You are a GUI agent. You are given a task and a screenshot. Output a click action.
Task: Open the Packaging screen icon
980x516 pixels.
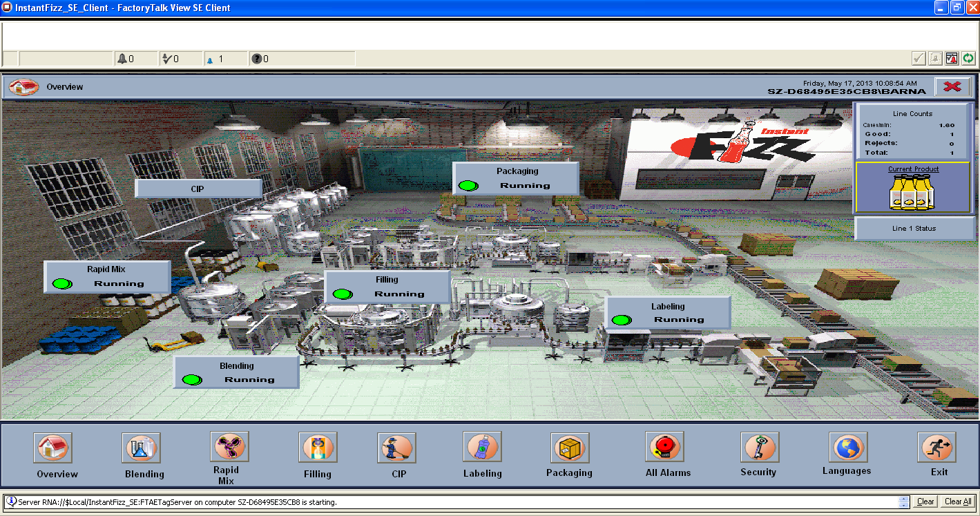570,448
